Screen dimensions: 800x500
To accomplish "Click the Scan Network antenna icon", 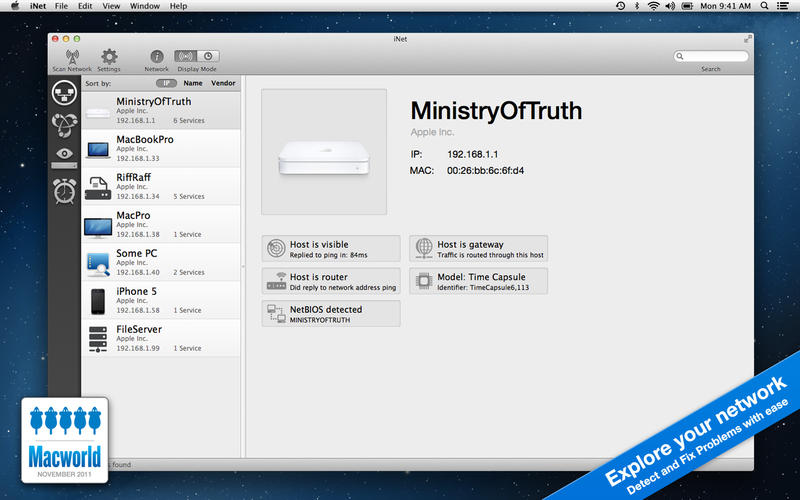I will coord(71,56).
